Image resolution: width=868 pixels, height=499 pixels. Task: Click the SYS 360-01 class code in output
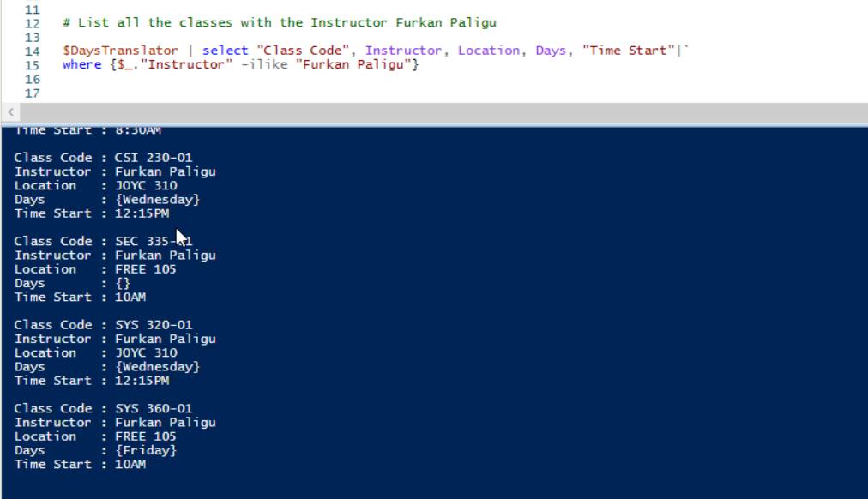pos(154,408)
